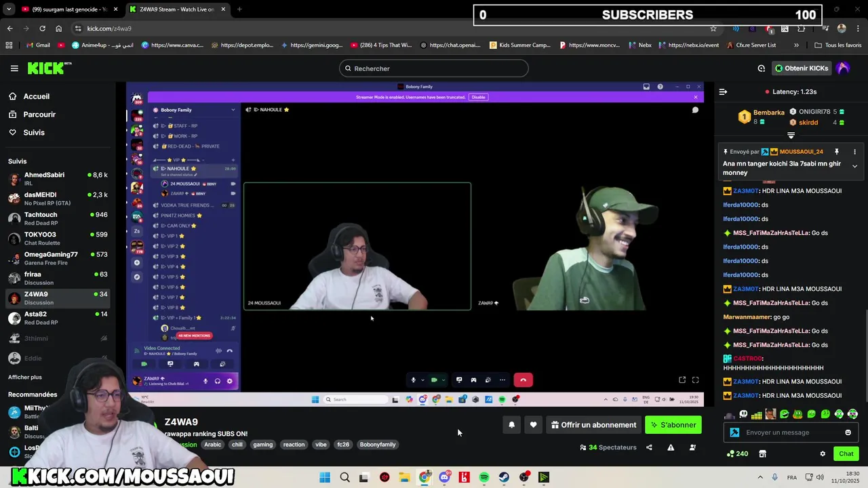
Task: Open the 240 channel points balance
Action: click(x=737, y=453)
